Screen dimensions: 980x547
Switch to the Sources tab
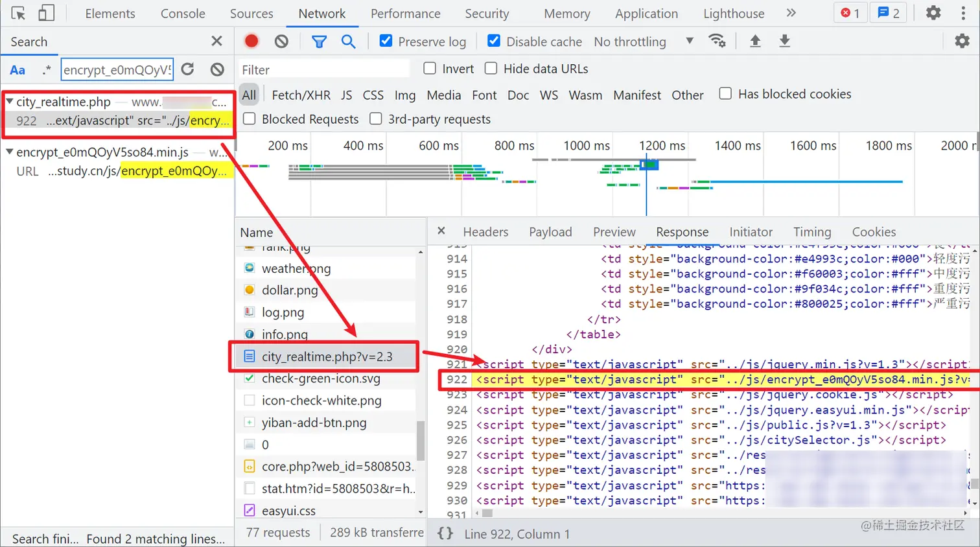251,14
